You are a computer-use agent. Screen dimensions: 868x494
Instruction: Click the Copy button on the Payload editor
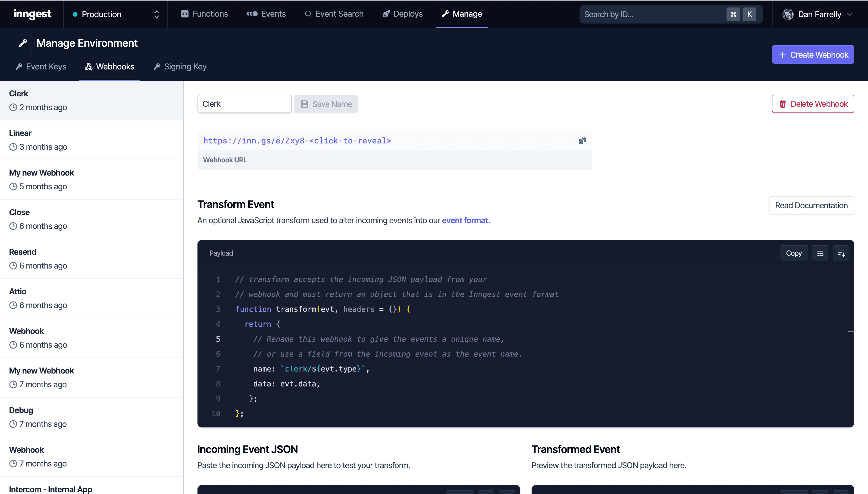point(794,253)
